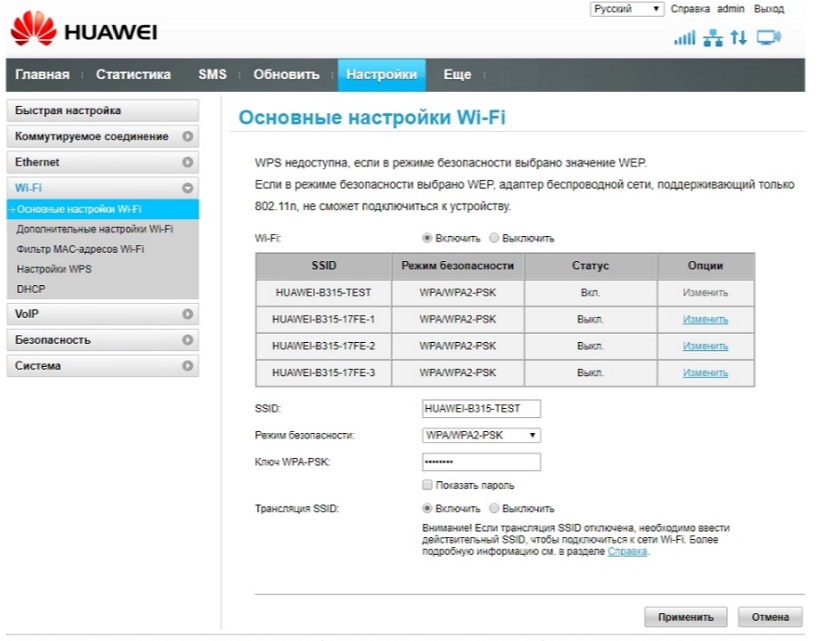Click the Статус column header
Screen dimensions: 832x641
click(591, 266)
